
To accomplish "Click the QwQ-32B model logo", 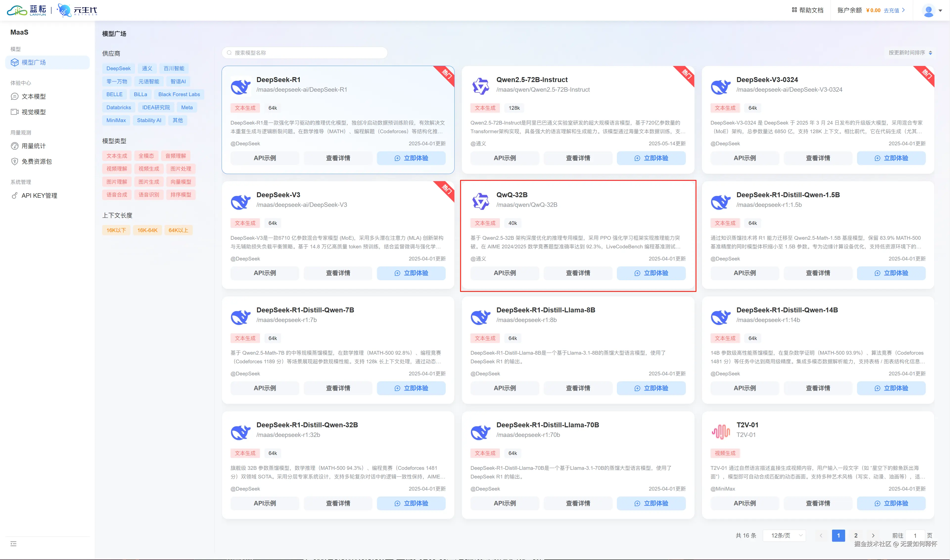I will point(481,201).
